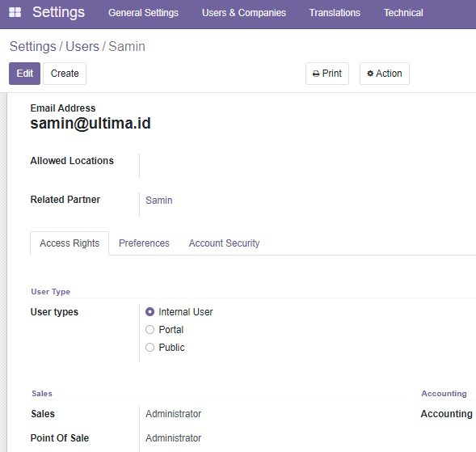Open the apps grid home icon

tap(15, 13)
